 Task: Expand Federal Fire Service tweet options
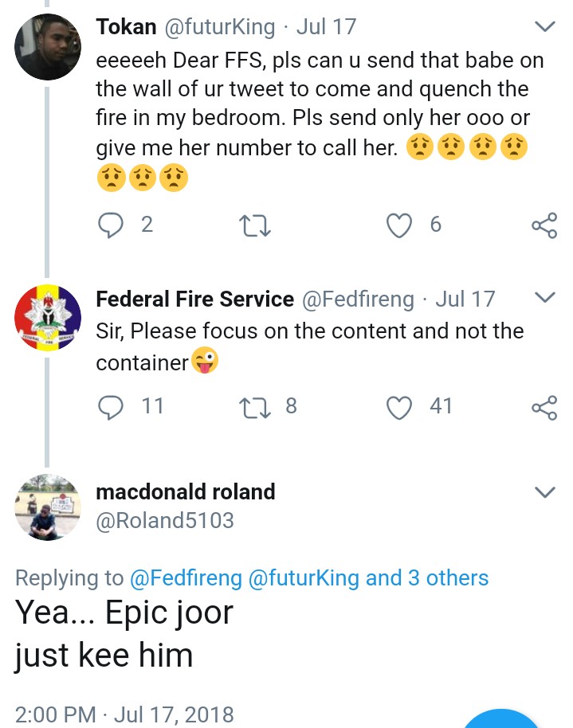[x=544, y=299]
